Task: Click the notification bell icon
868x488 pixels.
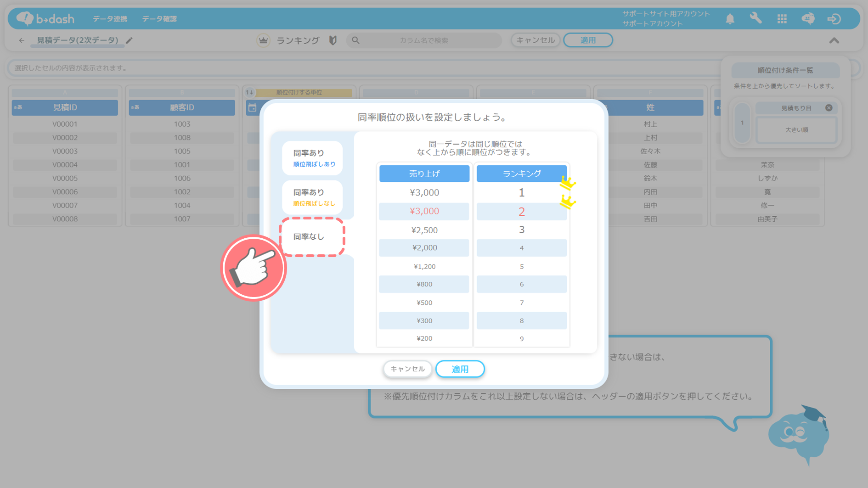Action: tap(730, 19)
